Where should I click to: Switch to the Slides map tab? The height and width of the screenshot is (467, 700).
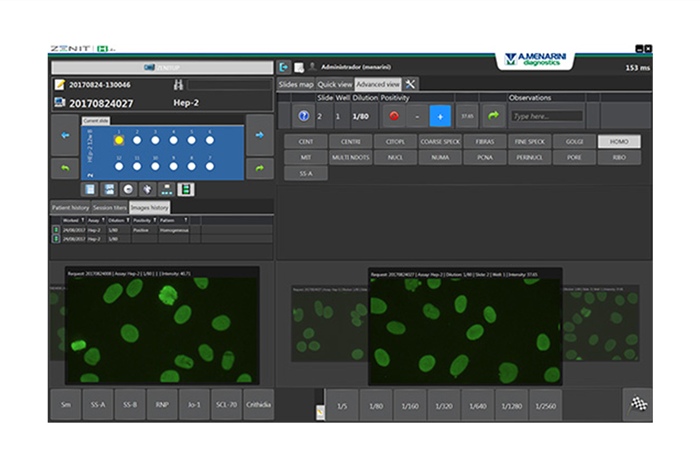click(x=295, y=84)
